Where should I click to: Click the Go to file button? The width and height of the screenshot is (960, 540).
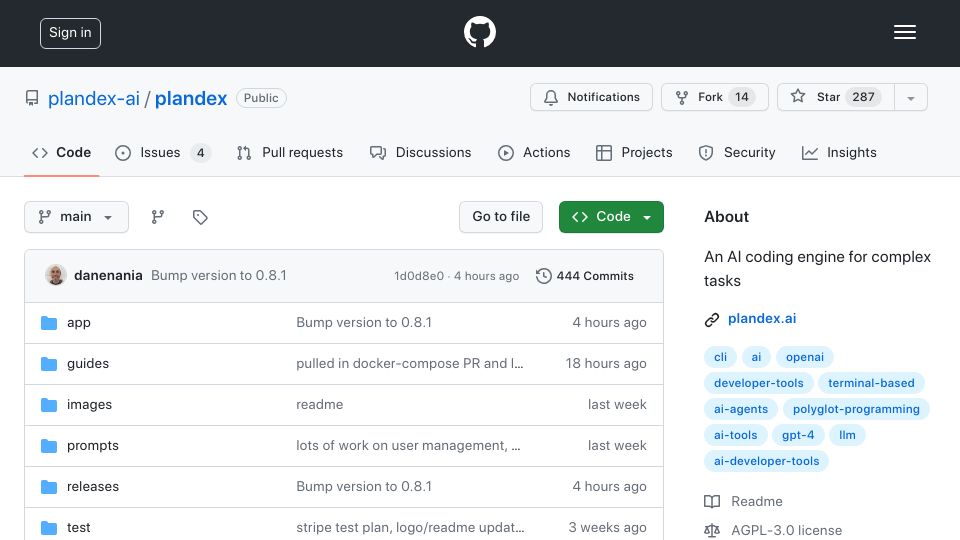[501, 217]
